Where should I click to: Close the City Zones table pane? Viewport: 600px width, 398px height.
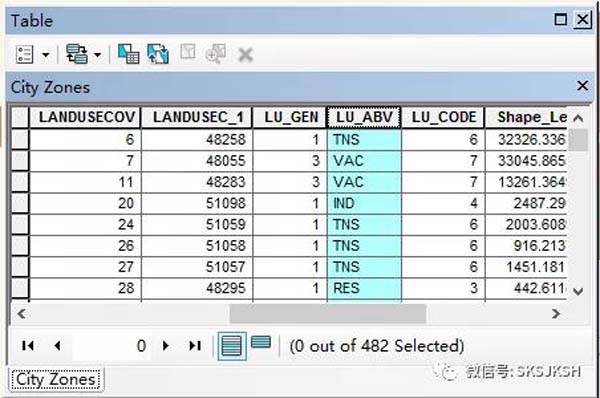tap(582, 86)
